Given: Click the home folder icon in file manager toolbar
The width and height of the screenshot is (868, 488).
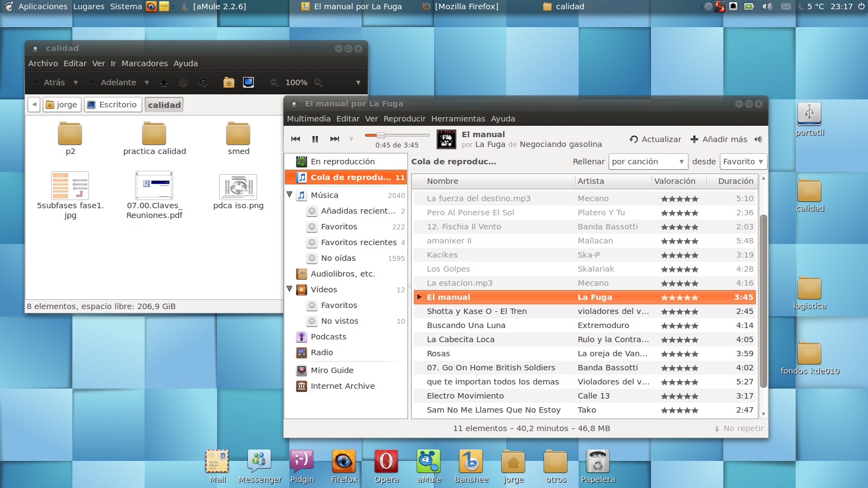Looking at the screenshot, I should coord(228,82).
